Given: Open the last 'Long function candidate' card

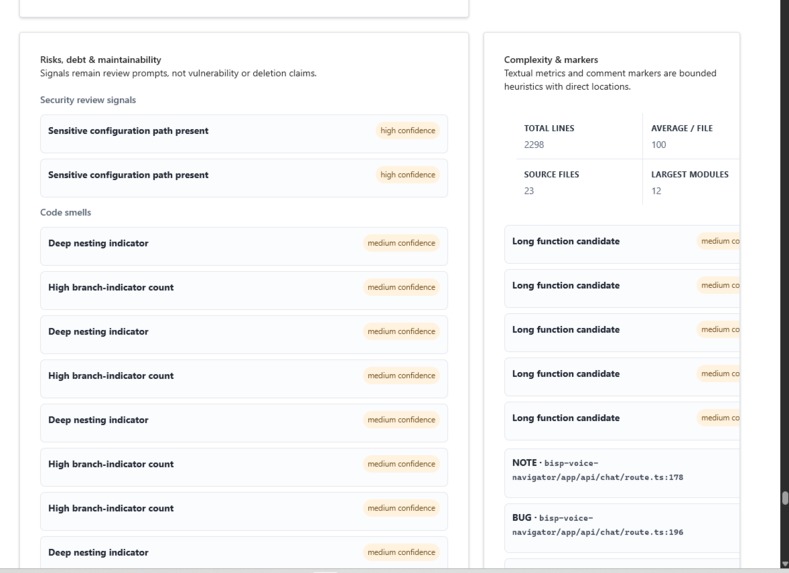Looking at the screenshot, I should 622,421.
